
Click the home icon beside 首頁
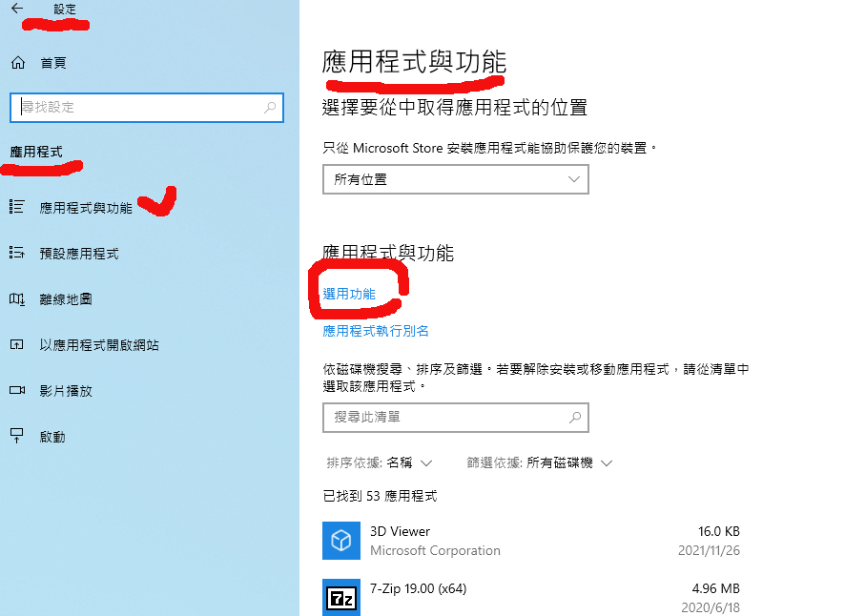(x=18, y=63)
